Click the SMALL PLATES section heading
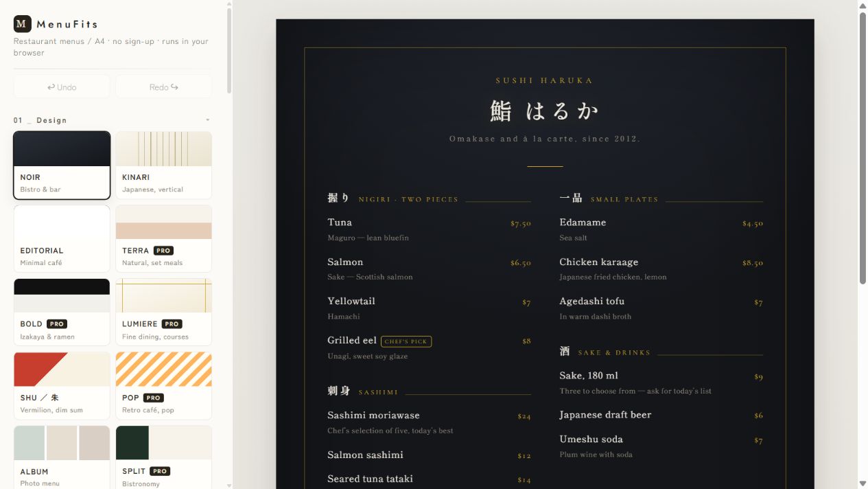Screen dimensions: 868x489 click(624, 199)
